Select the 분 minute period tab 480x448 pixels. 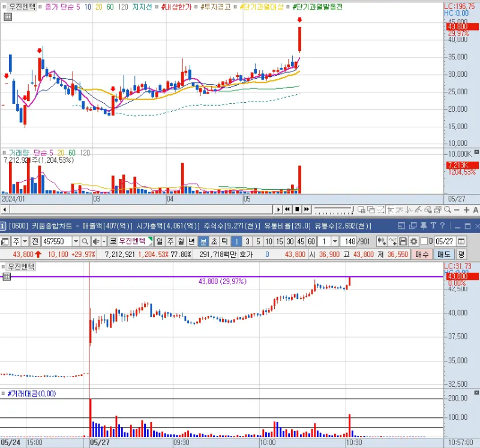(203, 241)
